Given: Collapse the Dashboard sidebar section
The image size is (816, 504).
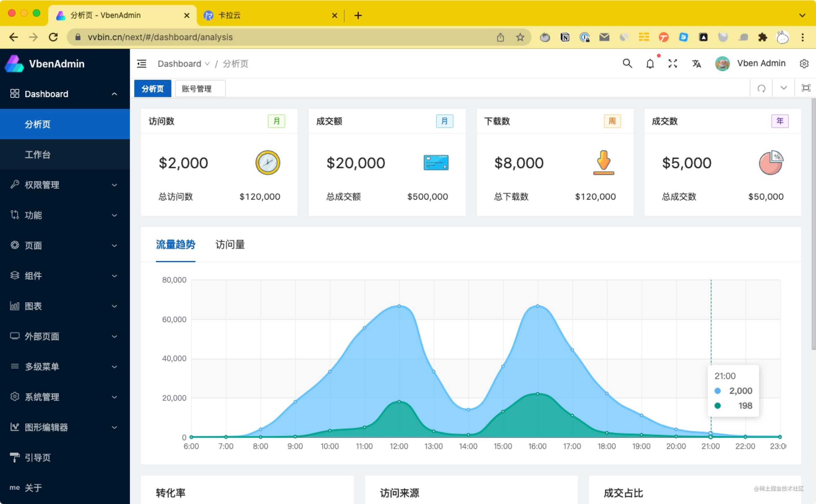Looking at the screenshot, I should (x=114, y=94).
